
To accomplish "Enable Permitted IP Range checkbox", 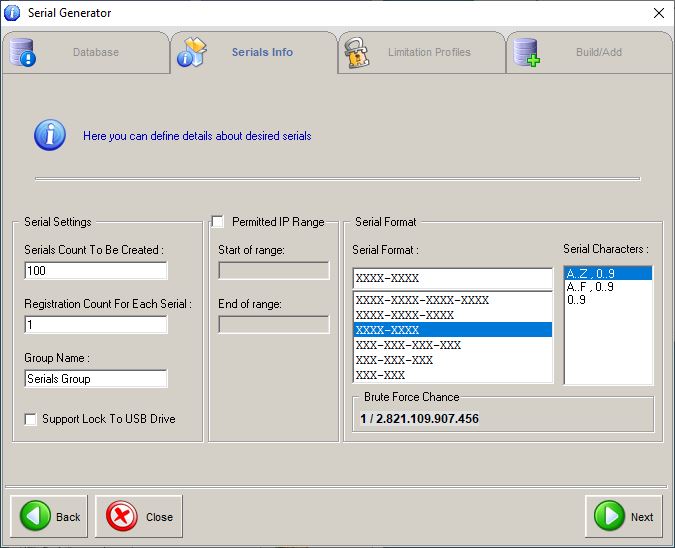I will click(x=218, y=222).
